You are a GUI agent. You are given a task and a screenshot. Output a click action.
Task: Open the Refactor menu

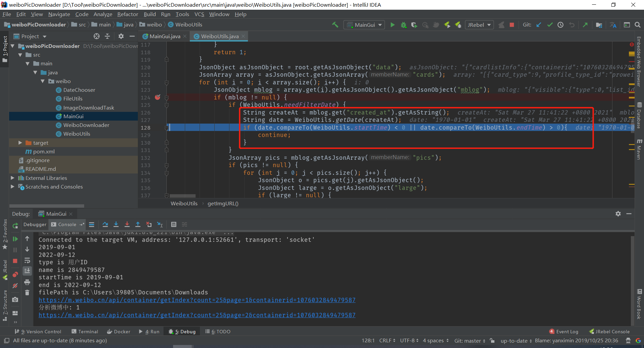tap(127, 14)
